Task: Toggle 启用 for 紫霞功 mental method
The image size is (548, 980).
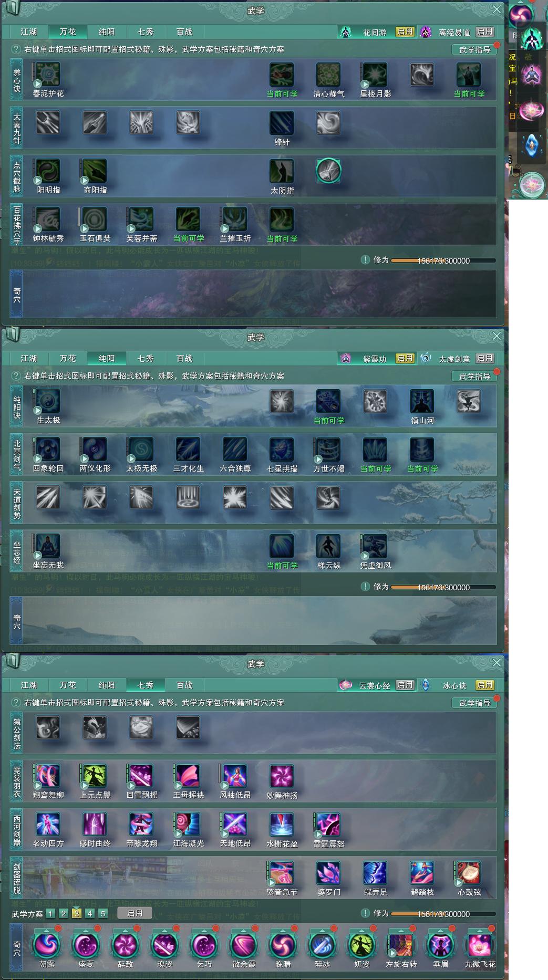Action: [405, 358]
